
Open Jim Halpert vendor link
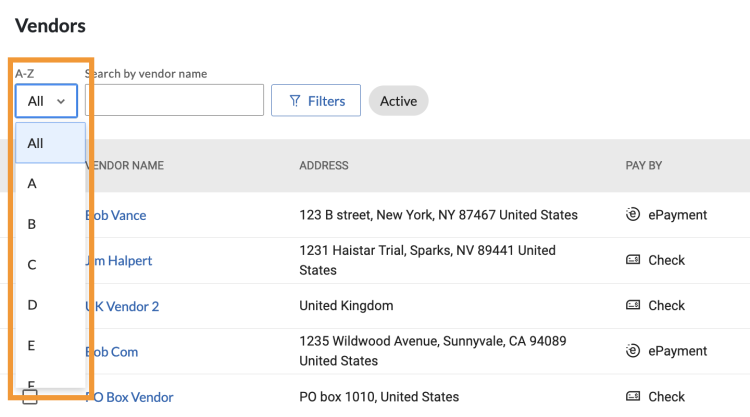pyautogui.click(x=119, y=261)
